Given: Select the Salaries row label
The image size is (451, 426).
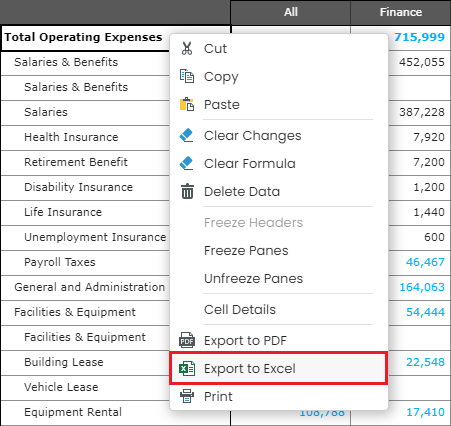Looking at the screenshot, I should coord(46,112).
